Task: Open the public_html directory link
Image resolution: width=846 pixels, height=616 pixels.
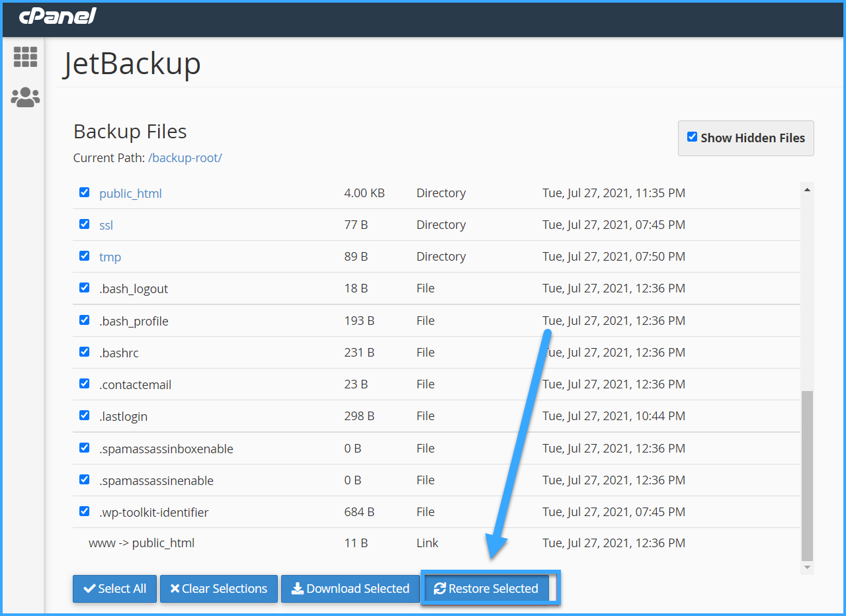Action: [x=130, y=193]
